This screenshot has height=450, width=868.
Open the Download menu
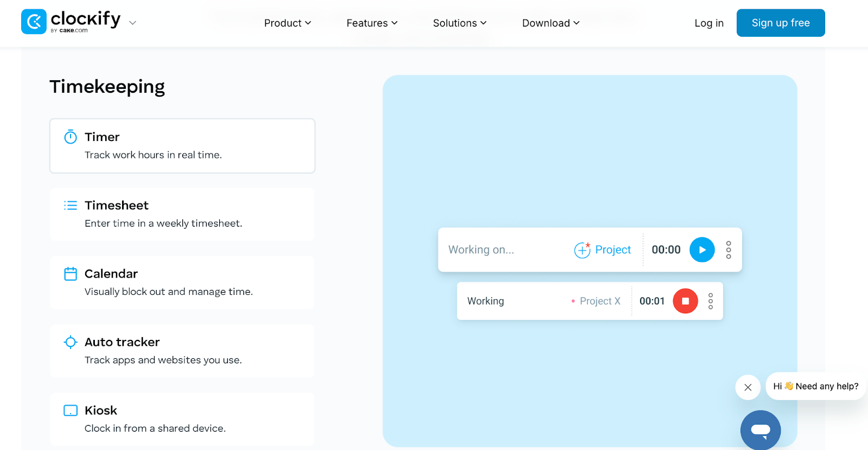[550, 23]
